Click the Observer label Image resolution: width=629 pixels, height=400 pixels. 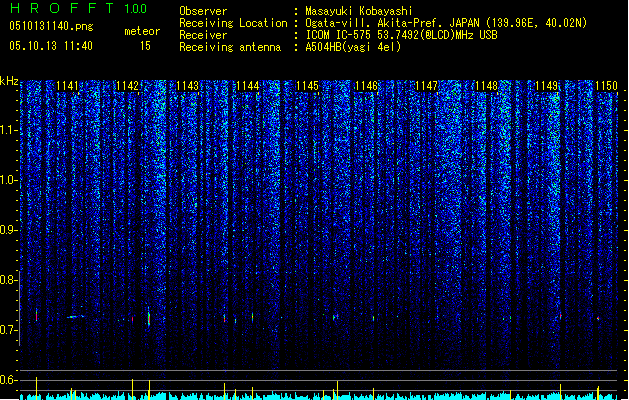(x=203, y=11)
